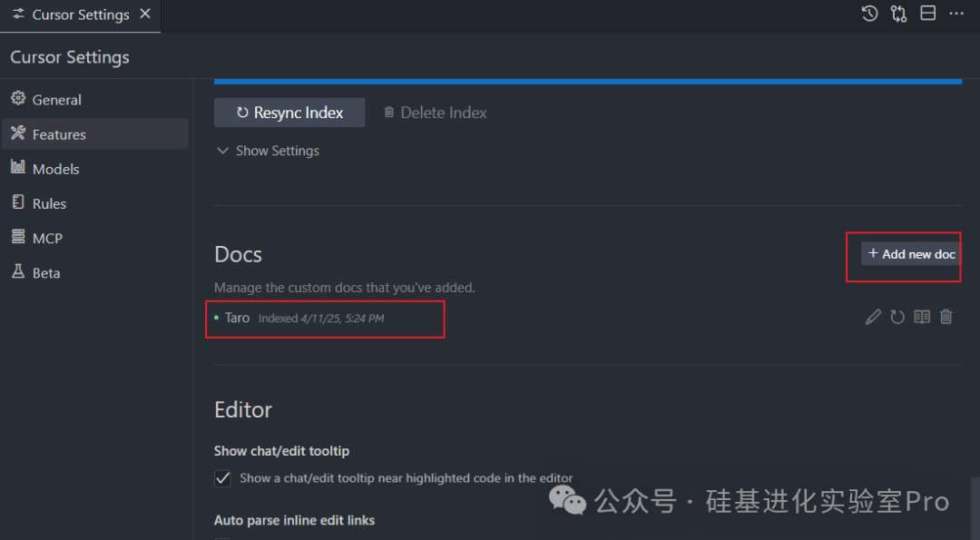Expand the Show Settings chevron
Viewport: 980px width, 540px height.
click(222, 151)
